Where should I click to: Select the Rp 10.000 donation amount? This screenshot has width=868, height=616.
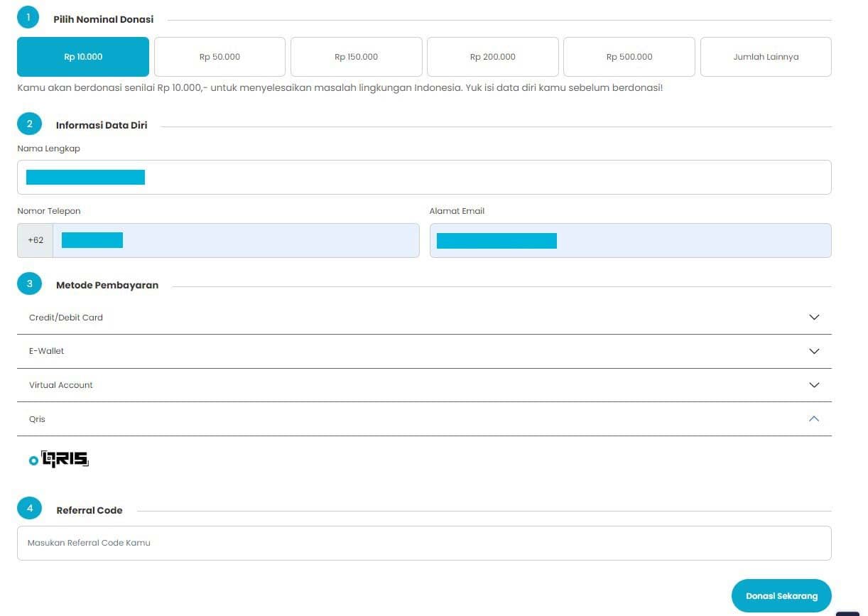click(x=83, y=57)
